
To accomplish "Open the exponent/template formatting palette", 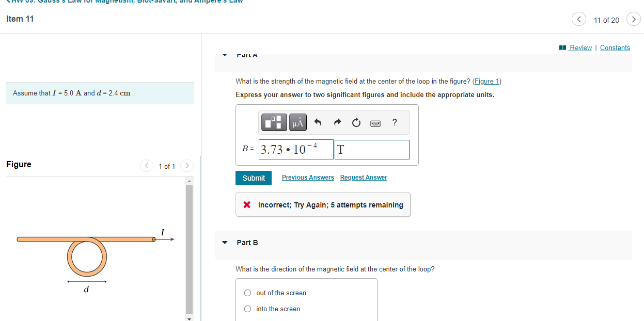I will pyautogui.click(x=274, y=122).
